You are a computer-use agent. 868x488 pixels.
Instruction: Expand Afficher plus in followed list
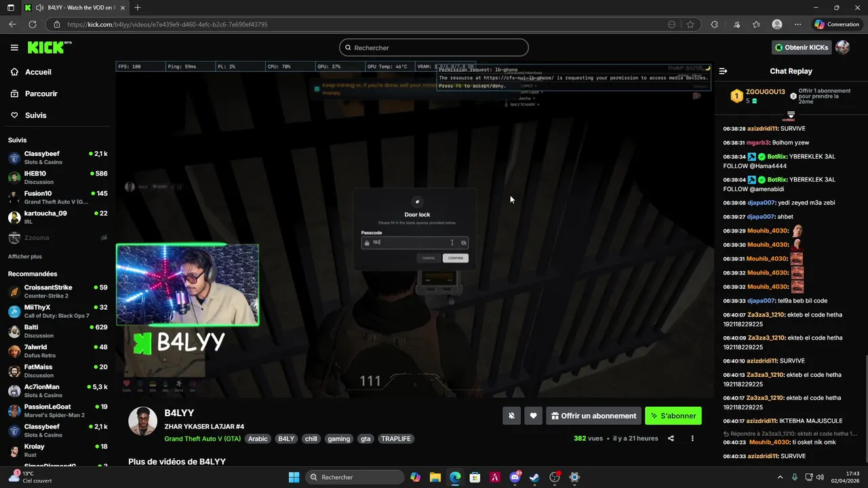(x=25, y=257)
